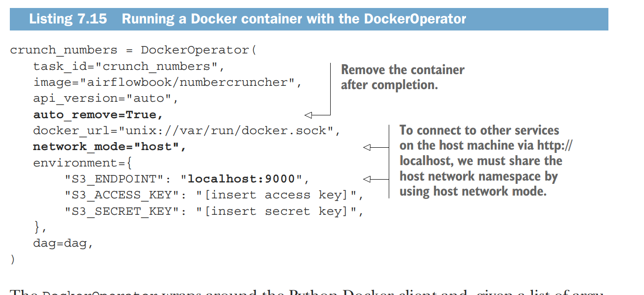Click the bold auto_remove=True code
644x295 pixels.
(x=98, y=115)
